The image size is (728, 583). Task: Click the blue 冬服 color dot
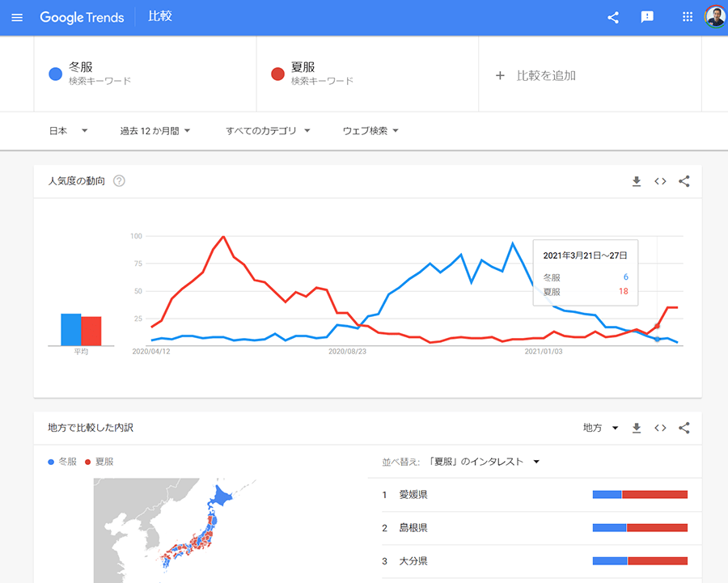[55, 74]
